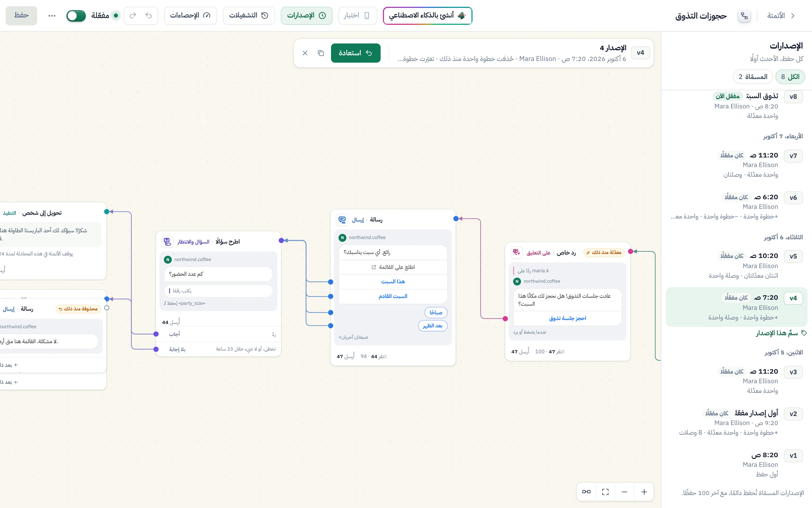The image size is (812, 508).
Task: Close the الإصدار 4 banner
Action: coord(305,53)
